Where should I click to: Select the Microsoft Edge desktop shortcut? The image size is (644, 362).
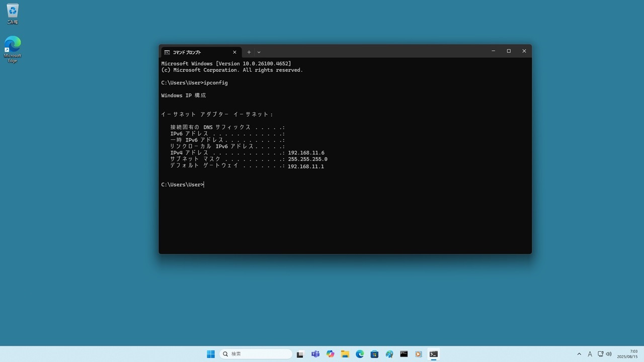pyautogui.click(x=13, y=49)
